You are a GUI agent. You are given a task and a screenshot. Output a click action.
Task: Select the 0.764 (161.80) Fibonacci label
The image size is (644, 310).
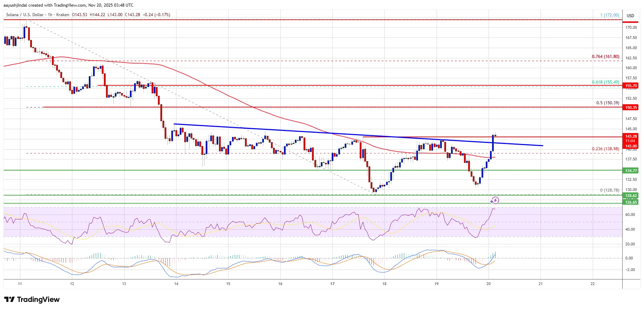coord(605,57)
